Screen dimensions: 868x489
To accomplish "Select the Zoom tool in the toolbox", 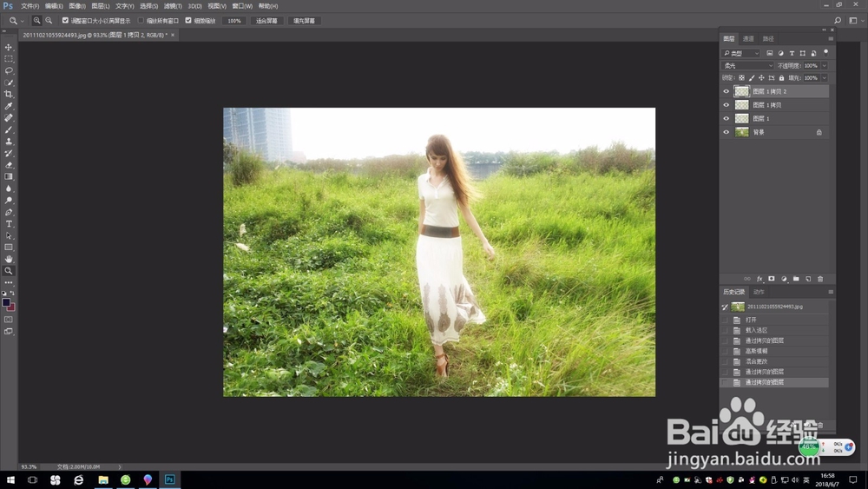I will click(9, 271).
